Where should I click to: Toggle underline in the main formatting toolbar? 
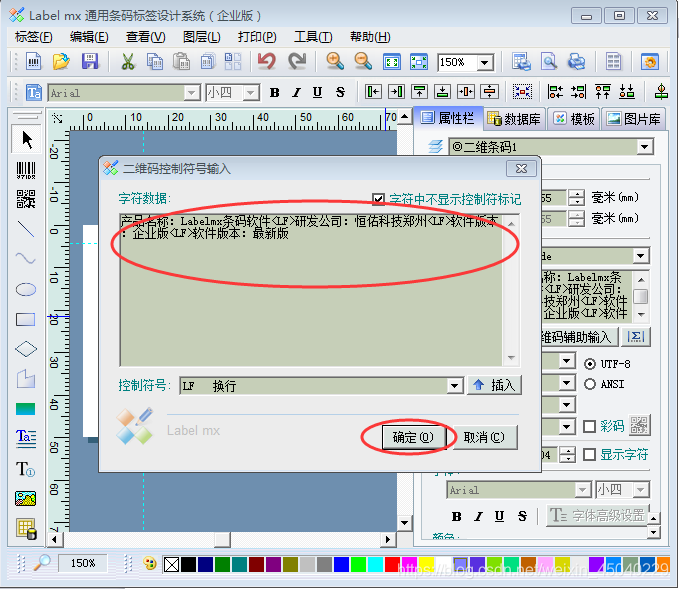point(317,93)
